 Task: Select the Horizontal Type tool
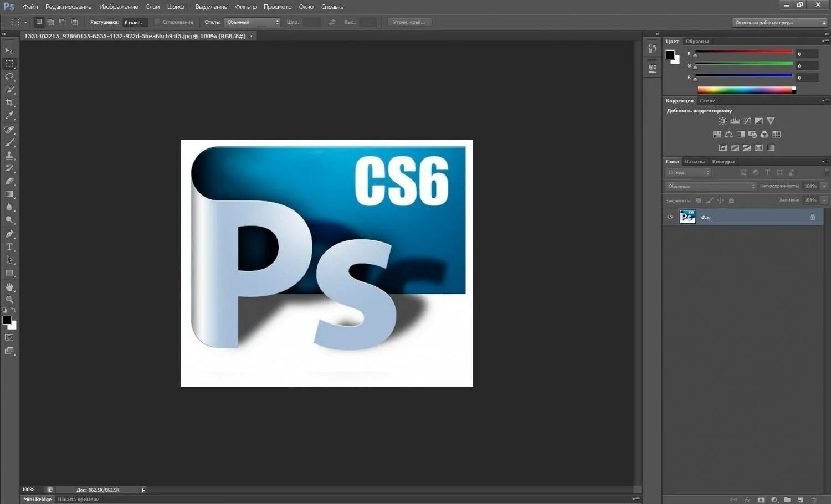[x=9, y=247]
